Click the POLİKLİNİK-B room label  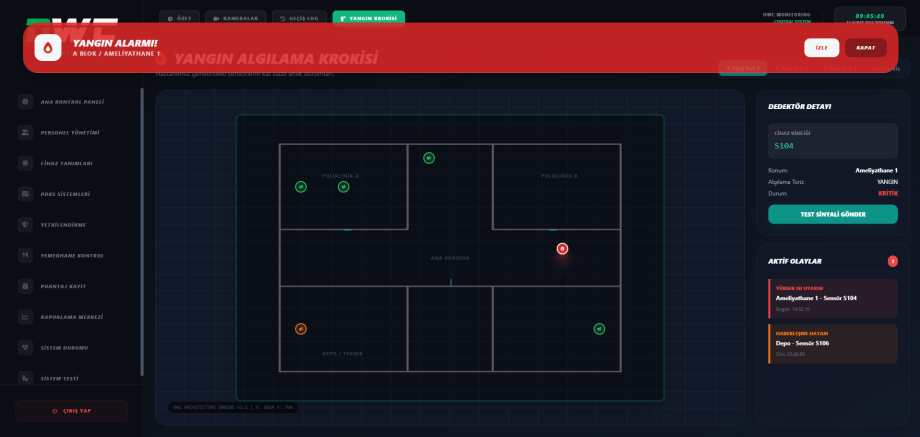point(559,176)
